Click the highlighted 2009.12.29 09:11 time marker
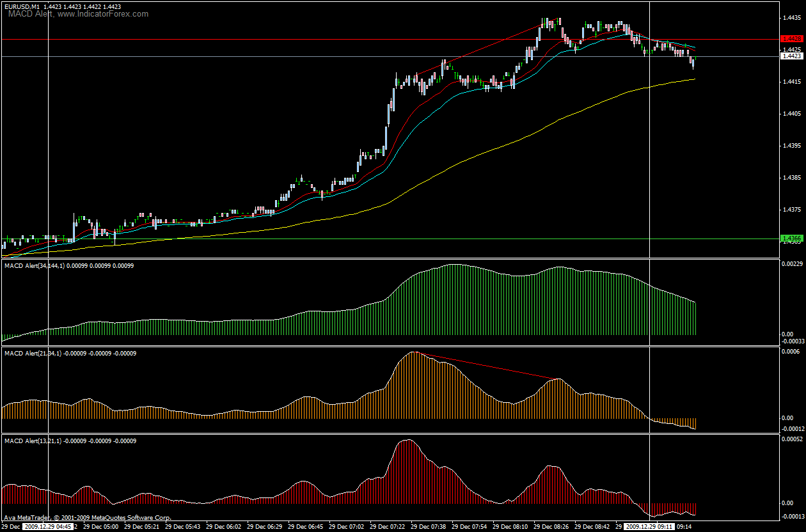The image size is (806, 532). pos(650,527)
